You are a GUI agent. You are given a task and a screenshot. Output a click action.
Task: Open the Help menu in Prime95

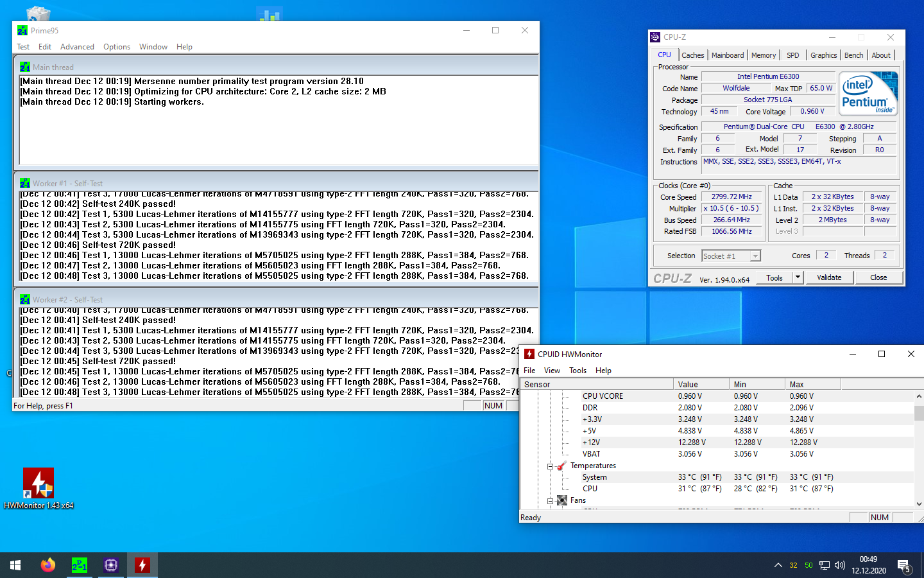(184, 47)
